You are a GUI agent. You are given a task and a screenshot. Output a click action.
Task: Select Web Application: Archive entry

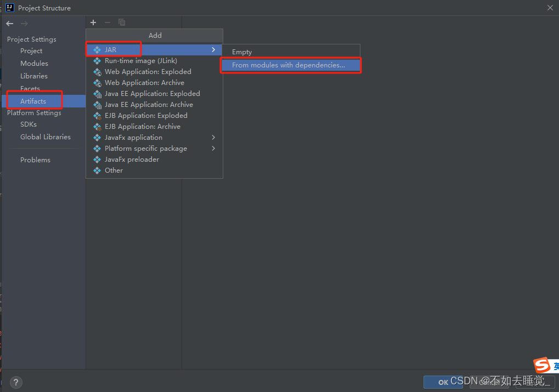tap(154, 83)
